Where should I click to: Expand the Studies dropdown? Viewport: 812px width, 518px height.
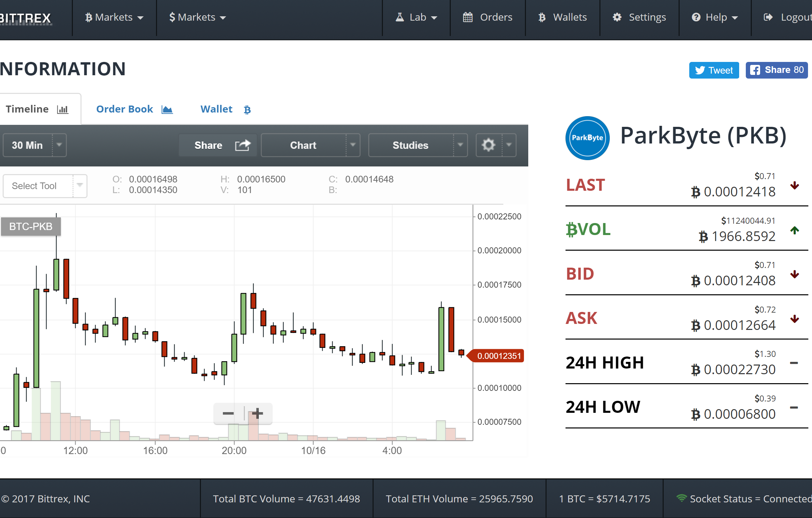tap(460, 145)
